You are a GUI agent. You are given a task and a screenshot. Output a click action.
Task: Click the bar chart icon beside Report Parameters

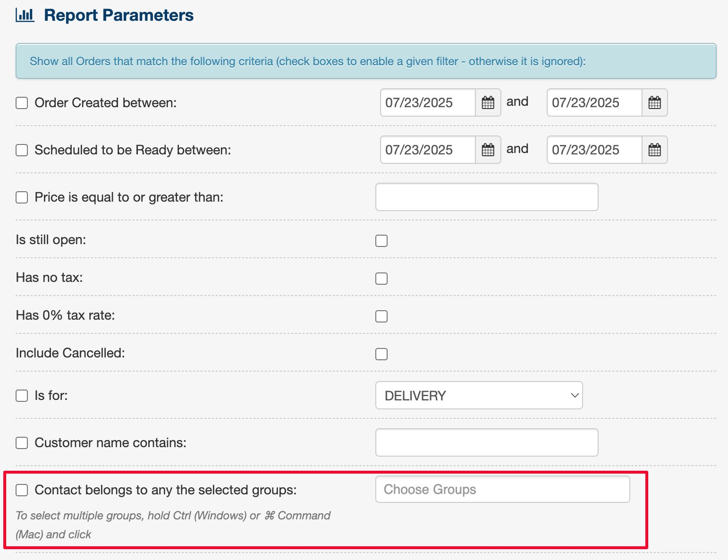(25, 15)
